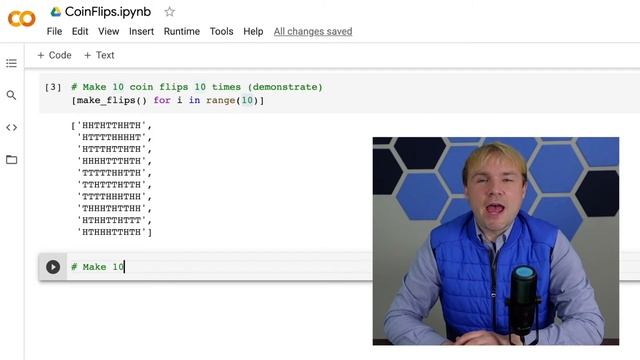
Task: Open the Runtime menu
Action: tap(182, 31)
